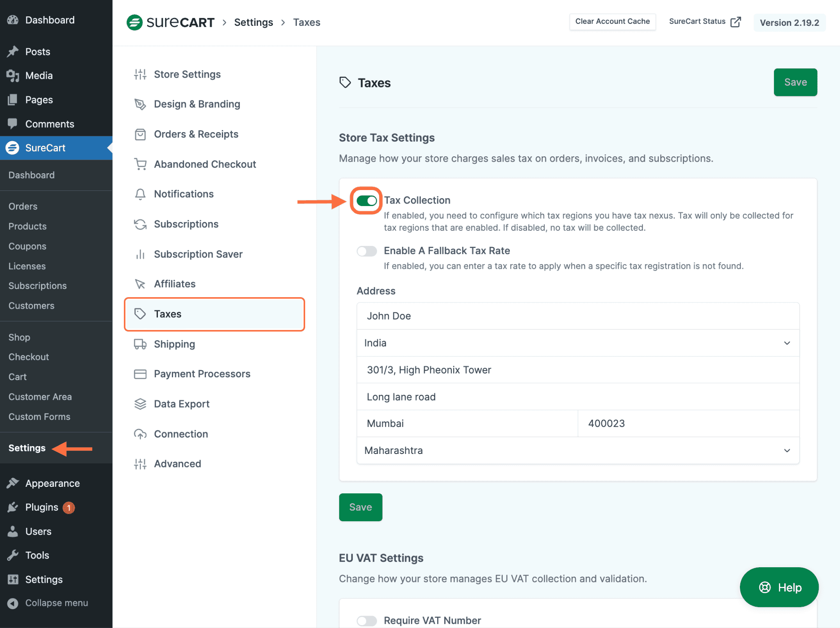Open Affiliates arrow icon
This screenshot has height=628, width=840.
click(x=140, y=284)
